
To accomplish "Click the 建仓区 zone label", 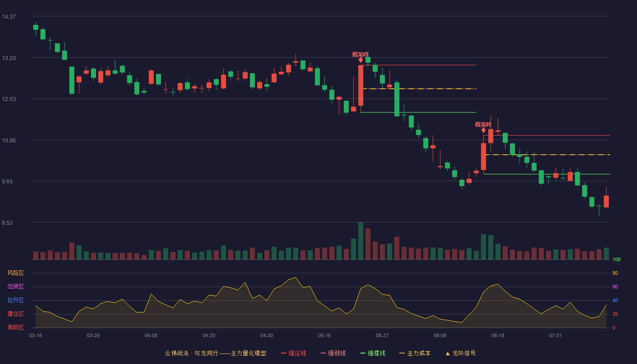I will coord(15,314).
